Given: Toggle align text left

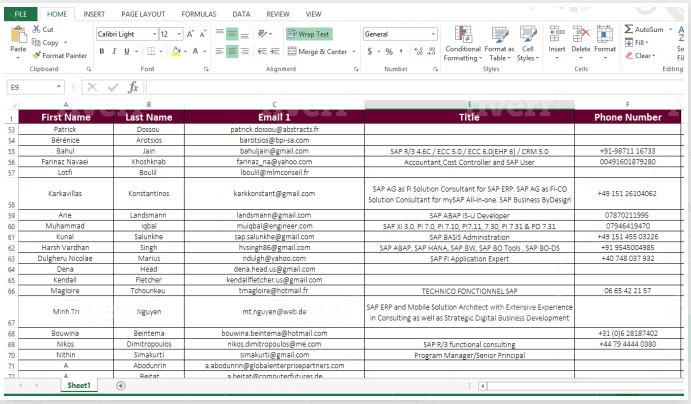Looking at the screenshot, I should point(219,51).
